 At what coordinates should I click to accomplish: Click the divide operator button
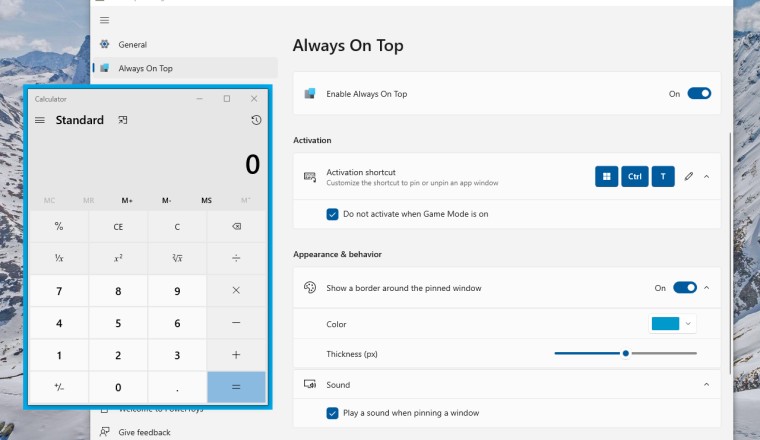coord(236,258)
